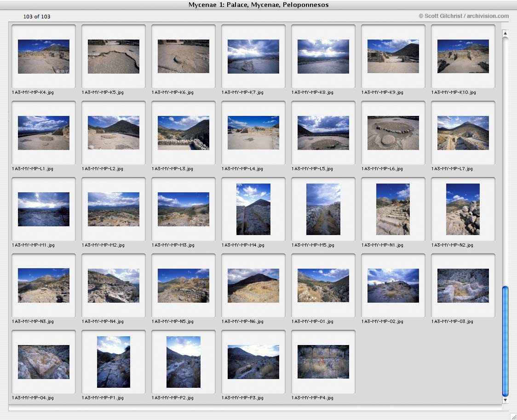
Task: Pick the 1A3-MY-MP-K9.jpg thumbnail image
Action: (393, 57)
